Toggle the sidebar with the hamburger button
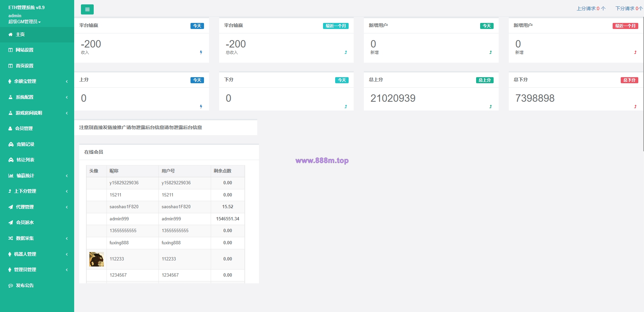The width and height of the screenshot is (644, 312). pos(87,9)
